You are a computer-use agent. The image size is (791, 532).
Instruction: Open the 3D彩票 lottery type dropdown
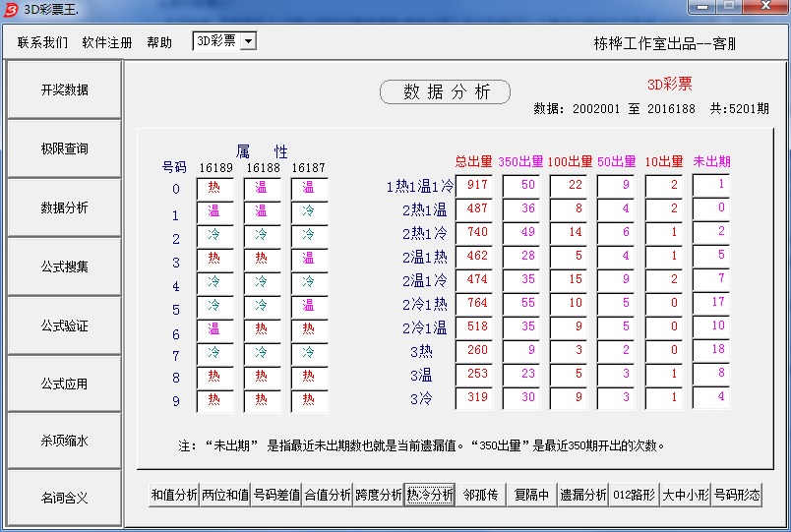point(248,41)
